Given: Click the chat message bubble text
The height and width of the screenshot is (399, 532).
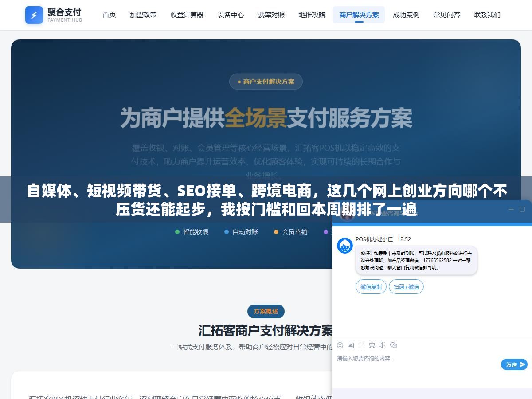Looking at the screenshot, I should click(x=416, y=260).
